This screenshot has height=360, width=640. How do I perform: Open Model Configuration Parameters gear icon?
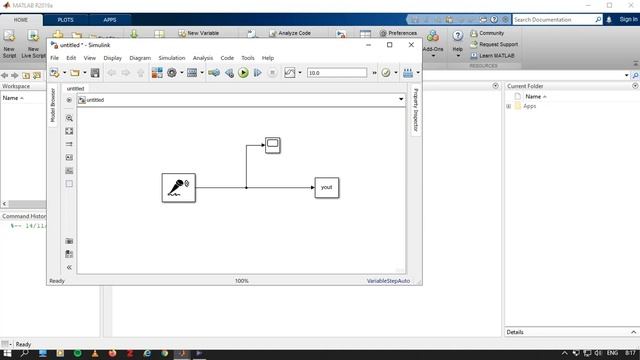tap(172, 73)
